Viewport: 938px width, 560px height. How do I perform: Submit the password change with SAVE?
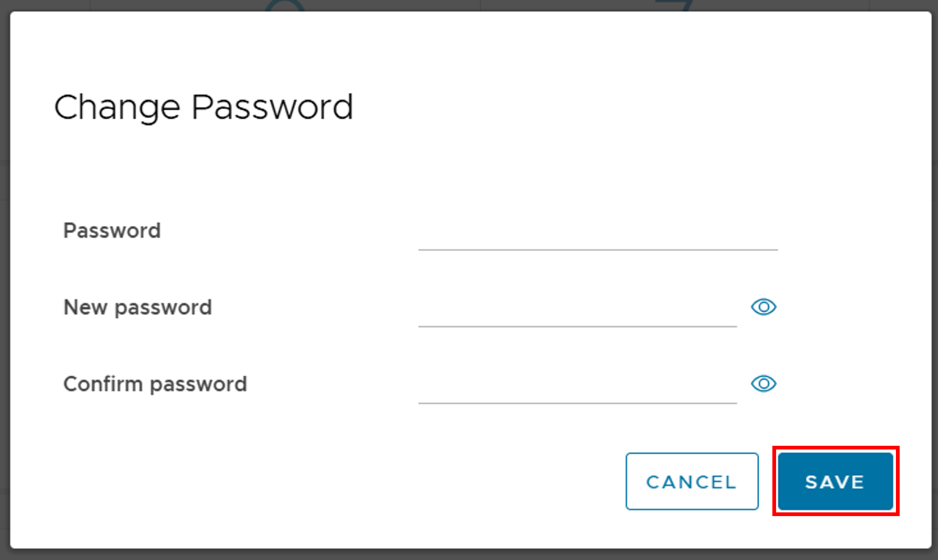835,481
